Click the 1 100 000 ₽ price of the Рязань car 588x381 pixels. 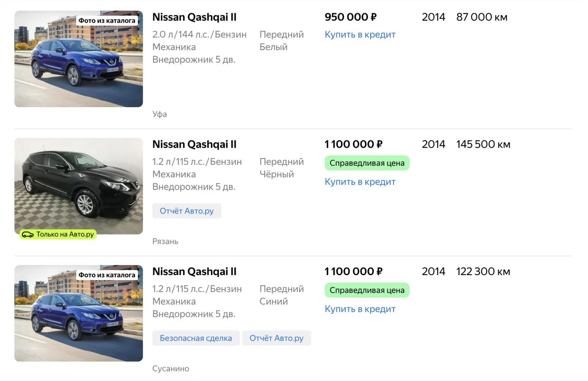[353, 145]
